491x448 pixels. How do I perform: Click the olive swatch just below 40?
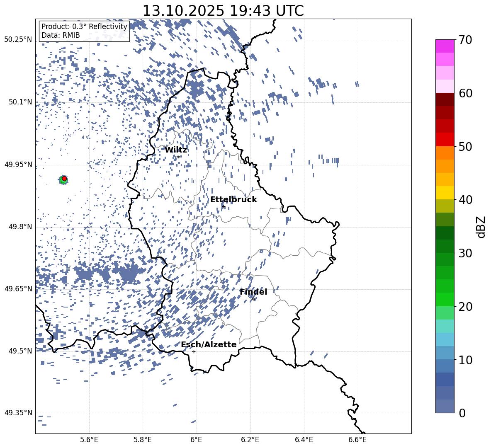pyautogui.click(x=445, y=206)
